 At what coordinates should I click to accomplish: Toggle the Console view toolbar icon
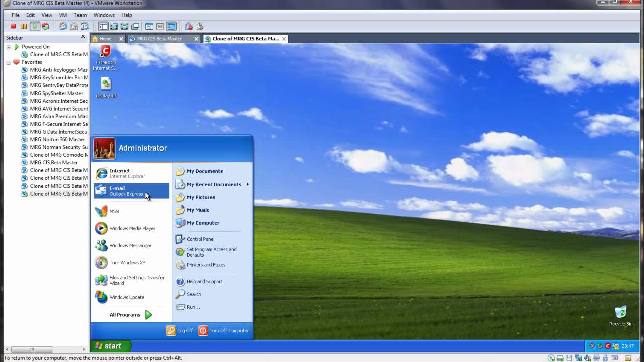click(x=171, y=26)
